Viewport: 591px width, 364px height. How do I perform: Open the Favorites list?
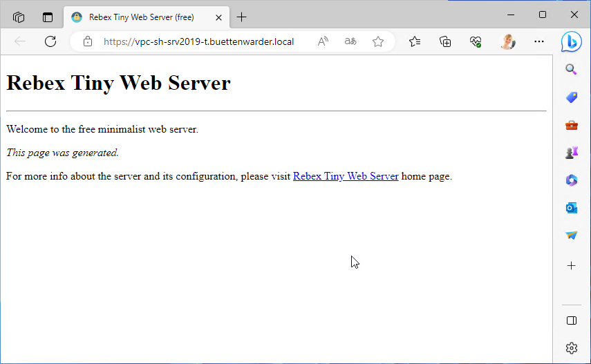coord(415,41)
